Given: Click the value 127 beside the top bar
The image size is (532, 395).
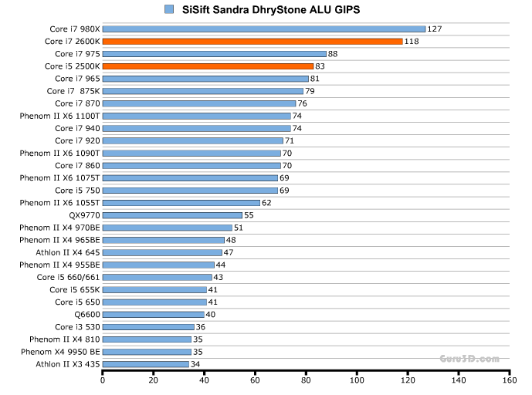Looking at the screenshot, I should [x=434, y=29].
